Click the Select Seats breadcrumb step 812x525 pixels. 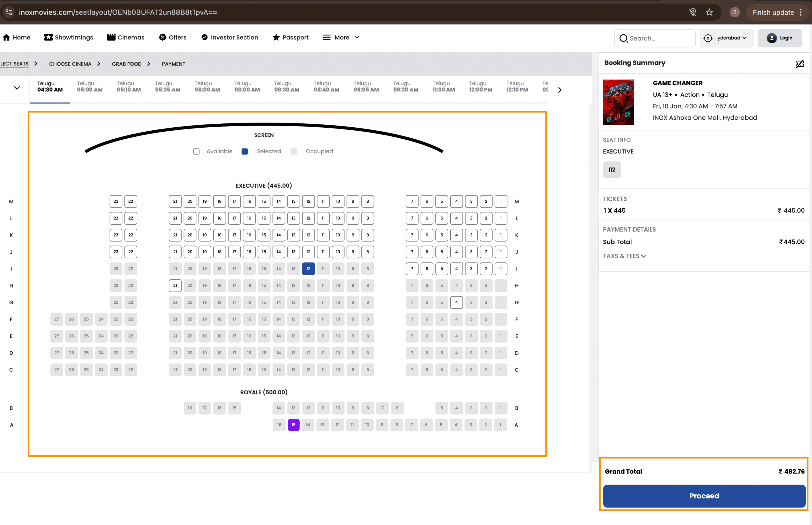pyautogui.click(x=14, y=64)
